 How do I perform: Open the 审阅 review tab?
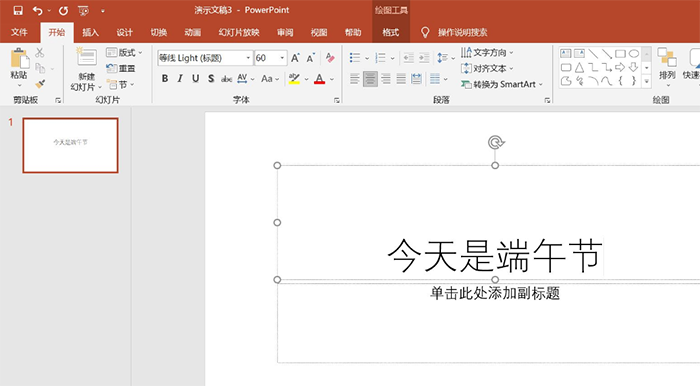[285, 32]
